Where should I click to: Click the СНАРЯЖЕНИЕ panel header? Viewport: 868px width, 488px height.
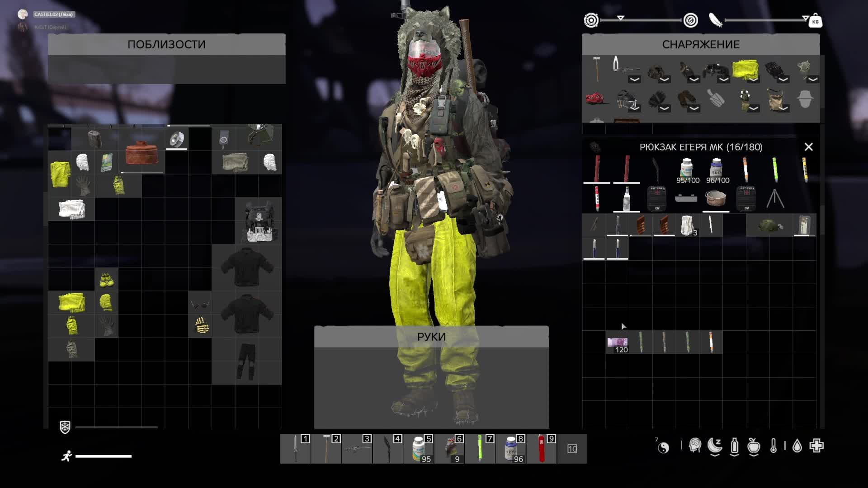pyautogui.click(x=701, y=44)
